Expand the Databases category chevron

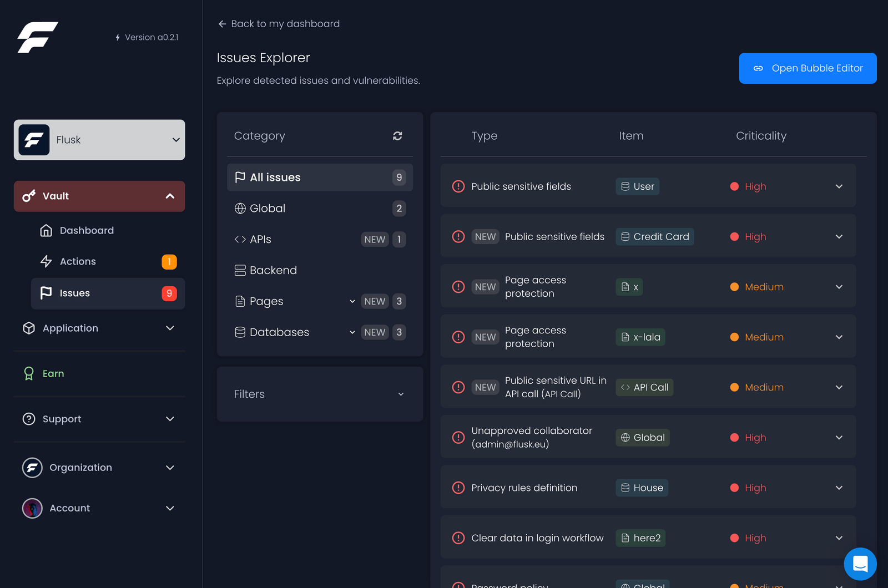(x=352, y=332)
